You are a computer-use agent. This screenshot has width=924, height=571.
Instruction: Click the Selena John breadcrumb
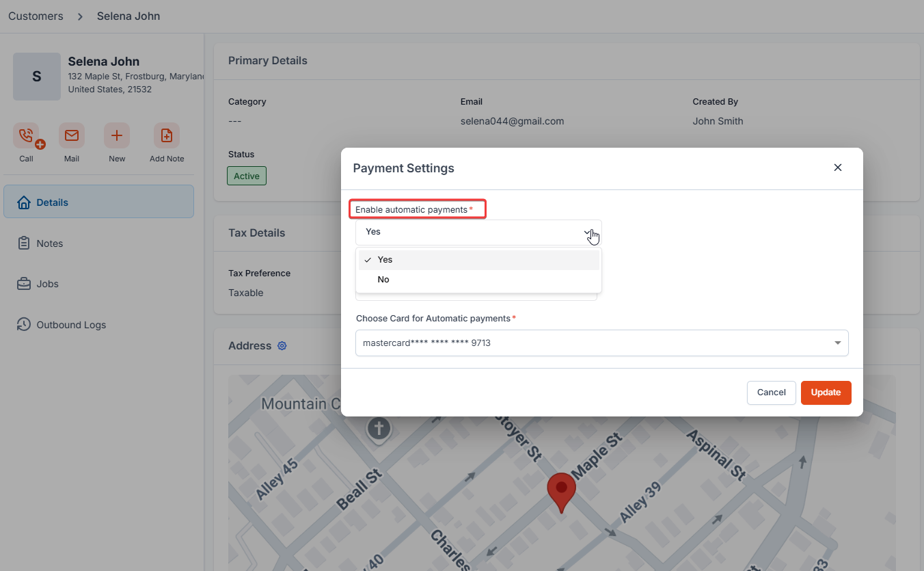128,16
